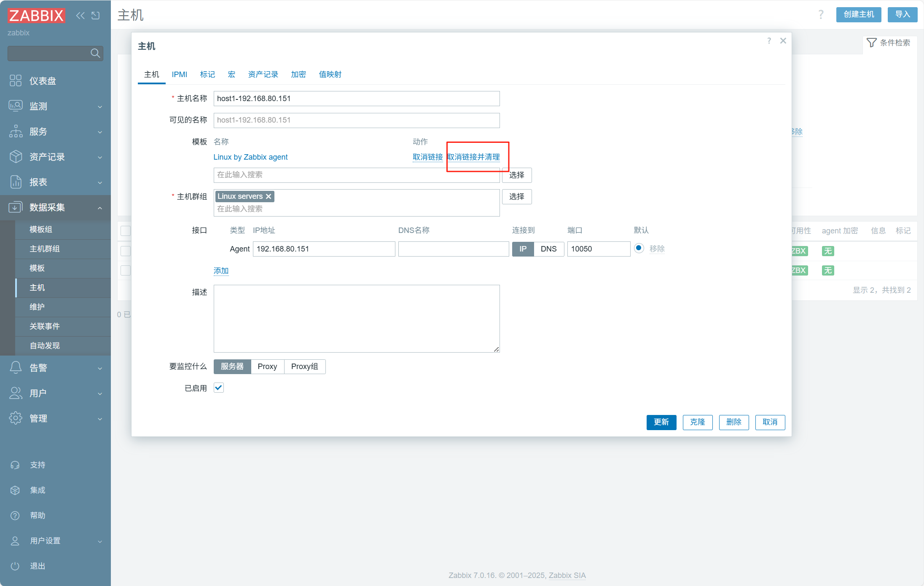
Task: Click the 管理 gear icon
Action: (x=16, y=418)
